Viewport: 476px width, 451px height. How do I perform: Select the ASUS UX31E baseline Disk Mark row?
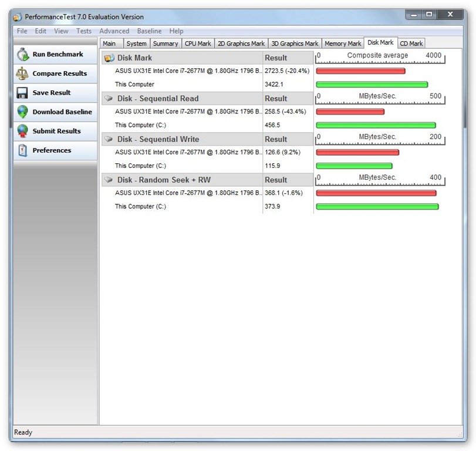tap(188, 70)
